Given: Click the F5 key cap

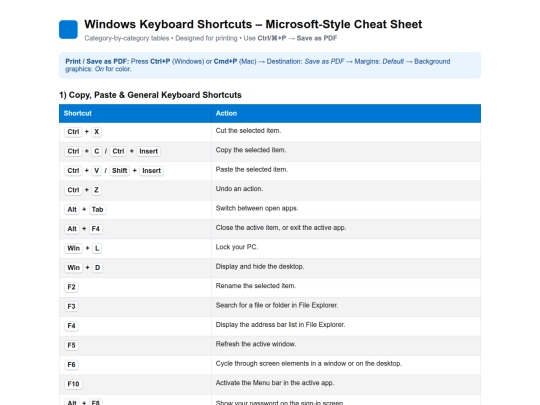Looking at the screenshot, I should [71, 345].
